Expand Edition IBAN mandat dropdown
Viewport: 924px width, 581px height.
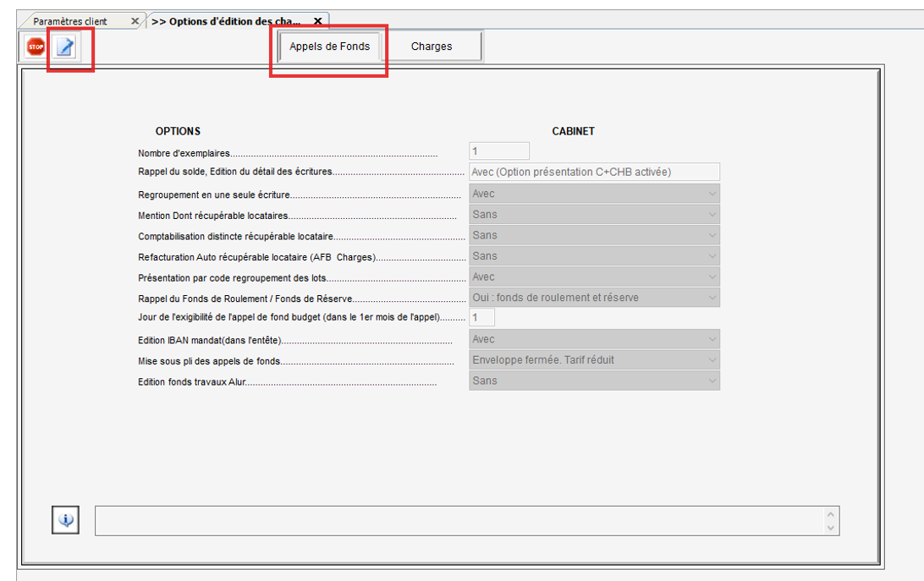pos(712,339)
